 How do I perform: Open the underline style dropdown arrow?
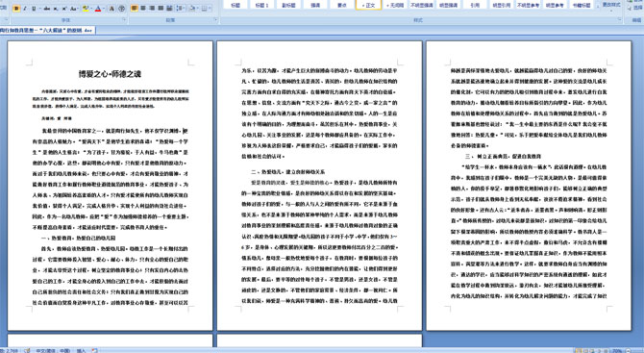point(39,9)
